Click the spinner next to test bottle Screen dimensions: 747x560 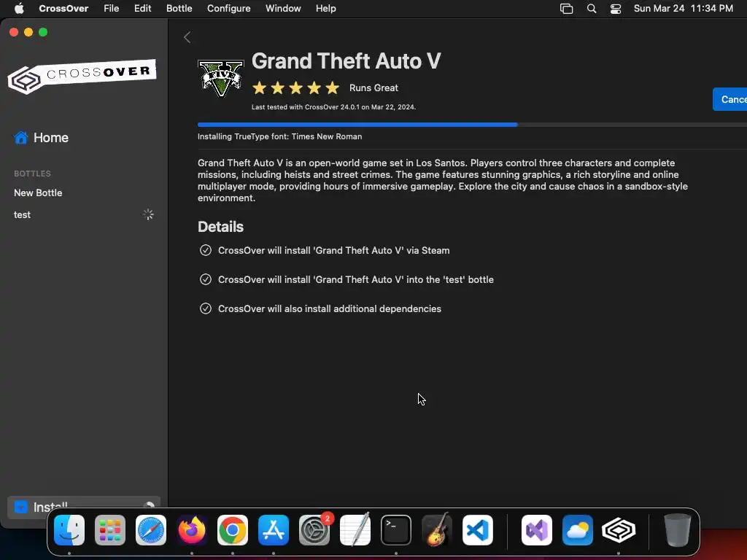coord(148,214)
